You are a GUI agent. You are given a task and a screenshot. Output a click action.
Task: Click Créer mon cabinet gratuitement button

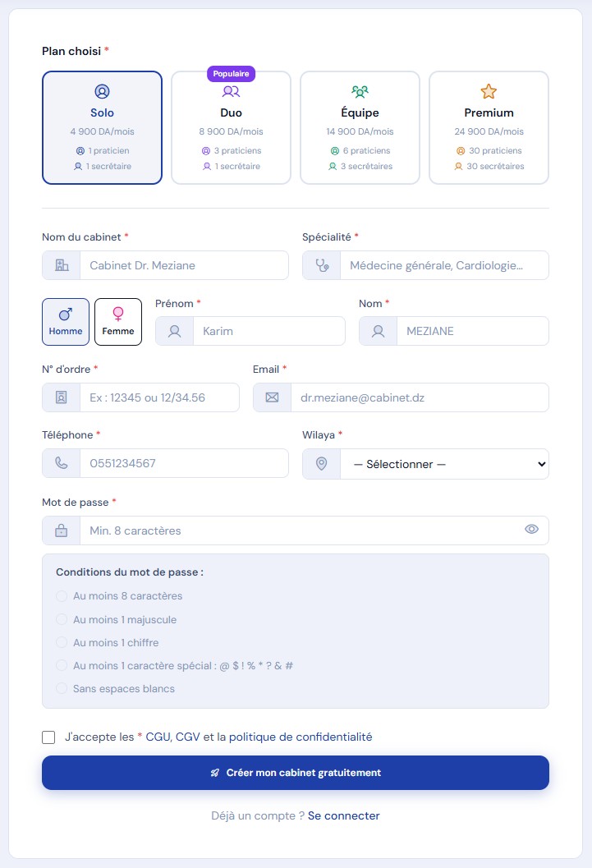click(296, 773)
